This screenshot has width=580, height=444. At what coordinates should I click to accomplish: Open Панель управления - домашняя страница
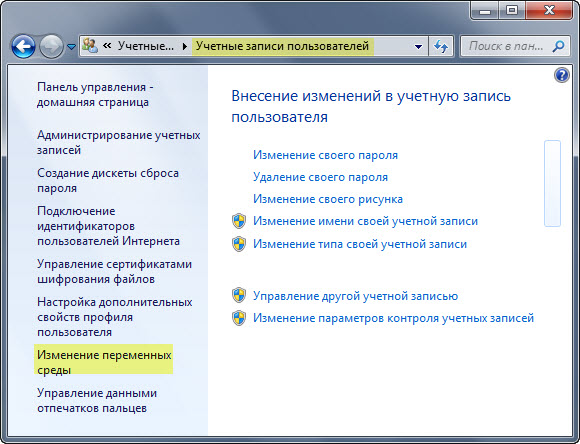coord(95,94)
